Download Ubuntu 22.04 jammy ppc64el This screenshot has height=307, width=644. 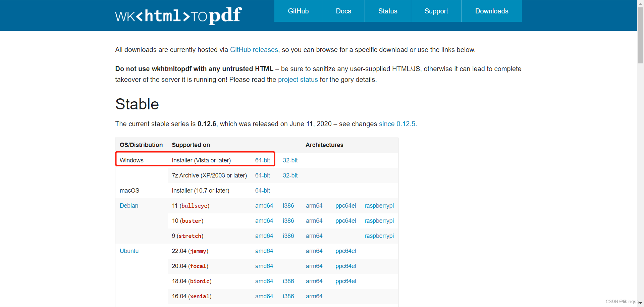click(346, 251)
